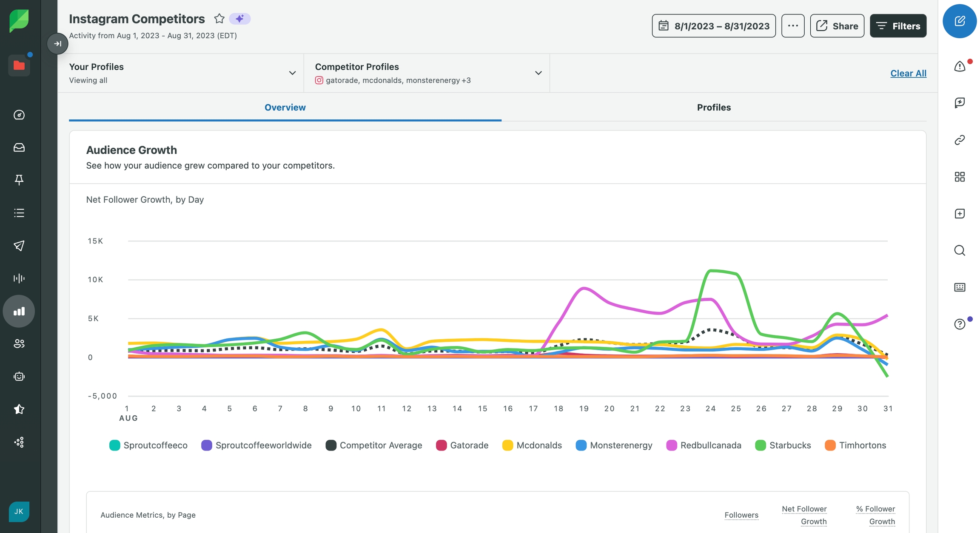This screenshot has height=533, width=980.
Task: Click the Share button
Action: click(x=837, y=26)
